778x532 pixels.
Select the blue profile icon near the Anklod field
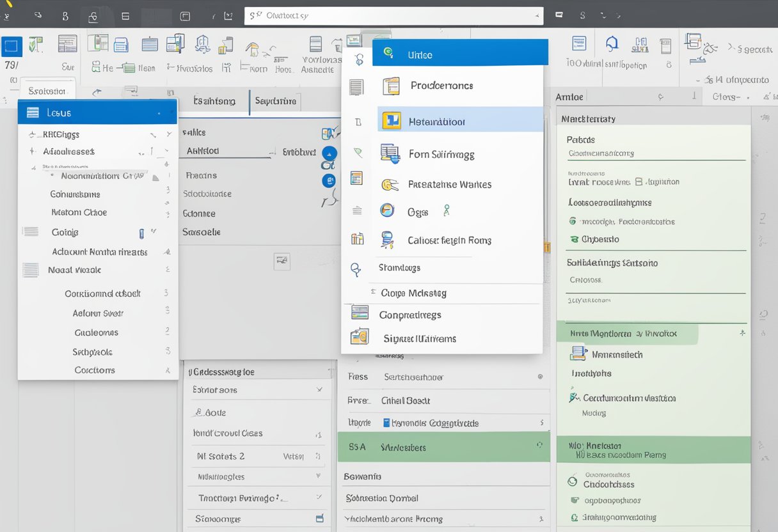329,153
